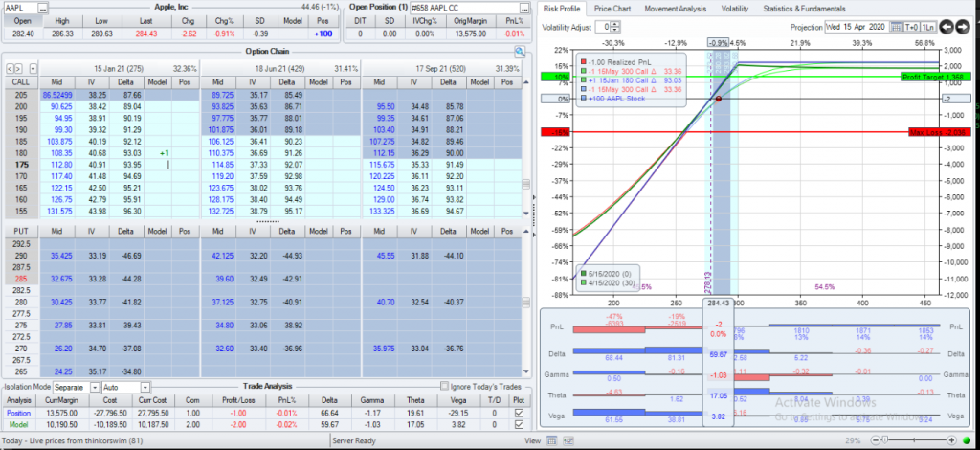Switch to the Price Chart tab
This screenshot has height=450, width=980.
point(612,8)
